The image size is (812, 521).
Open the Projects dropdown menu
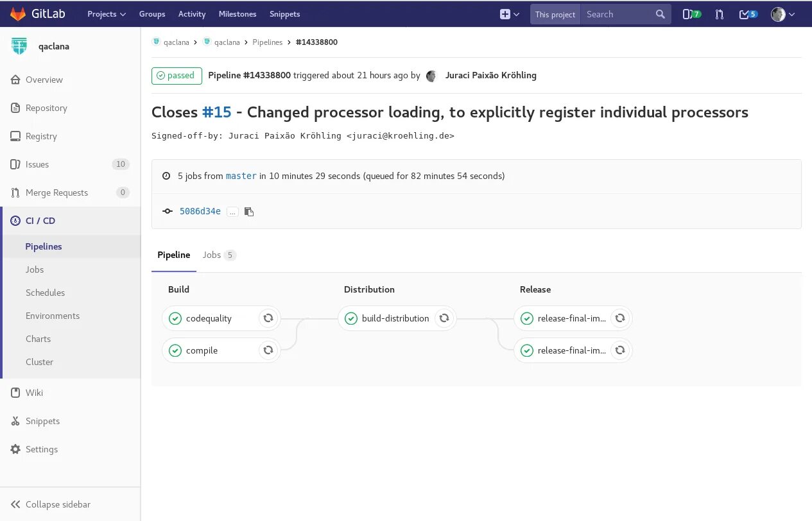click(x=106, y=14)
